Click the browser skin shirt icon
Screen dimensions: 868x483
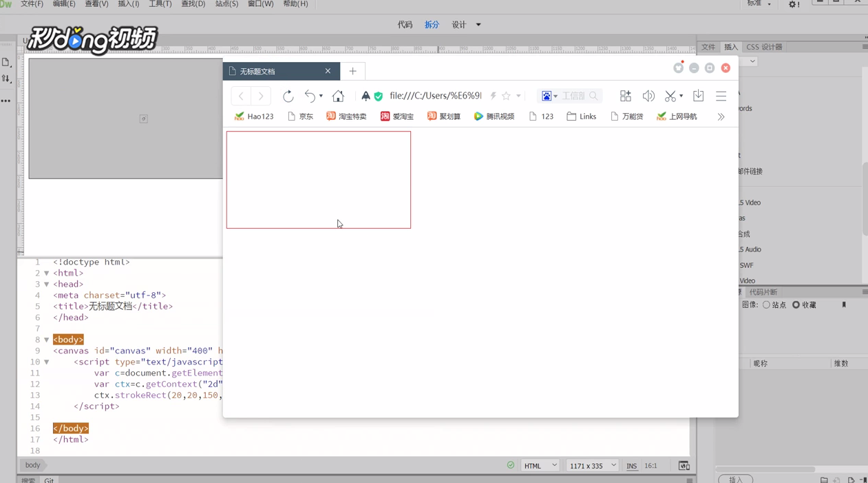(x=678, y=68)
